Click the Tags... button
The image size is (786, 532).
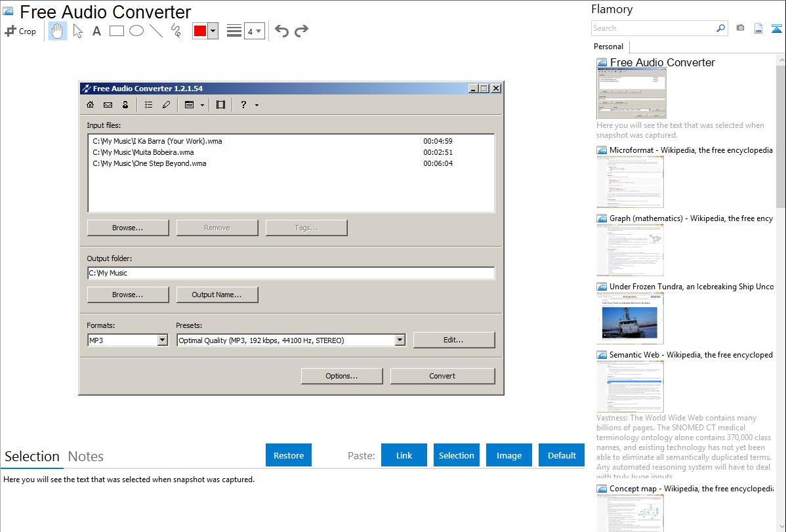pos(306,228)
